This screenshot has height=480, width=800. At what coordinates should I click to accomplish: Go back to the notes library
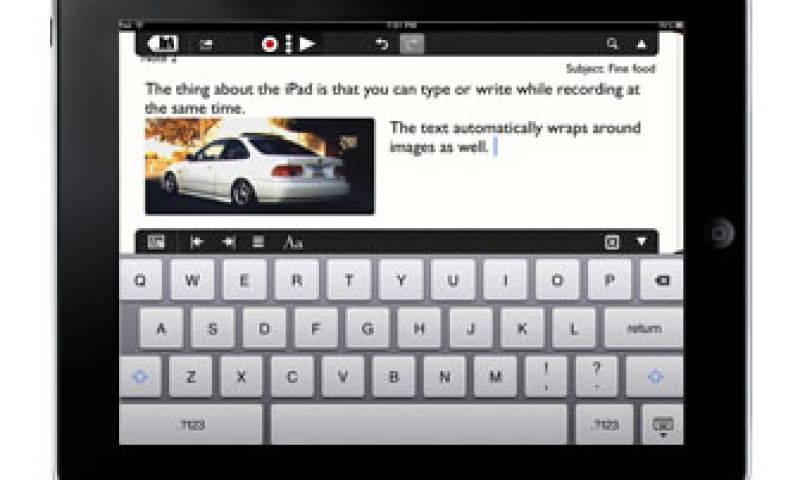tap(163, 44)
